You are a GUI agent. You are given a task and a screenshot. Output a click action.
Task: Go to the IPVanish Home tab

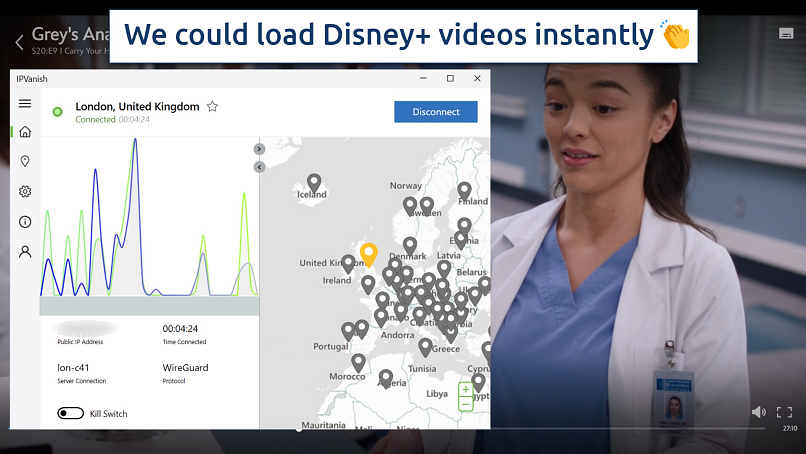point(25,132)
